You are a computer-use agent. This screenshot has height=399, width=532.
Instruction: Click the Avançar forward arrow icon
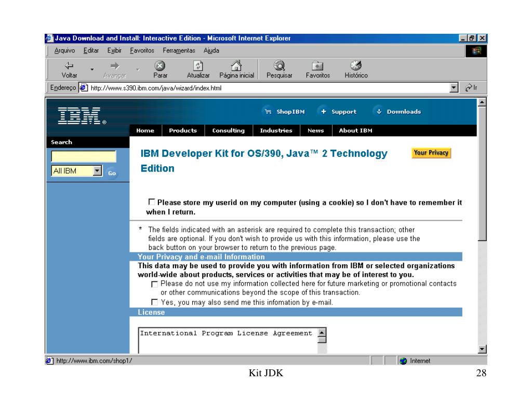click(x=115, y=65)
